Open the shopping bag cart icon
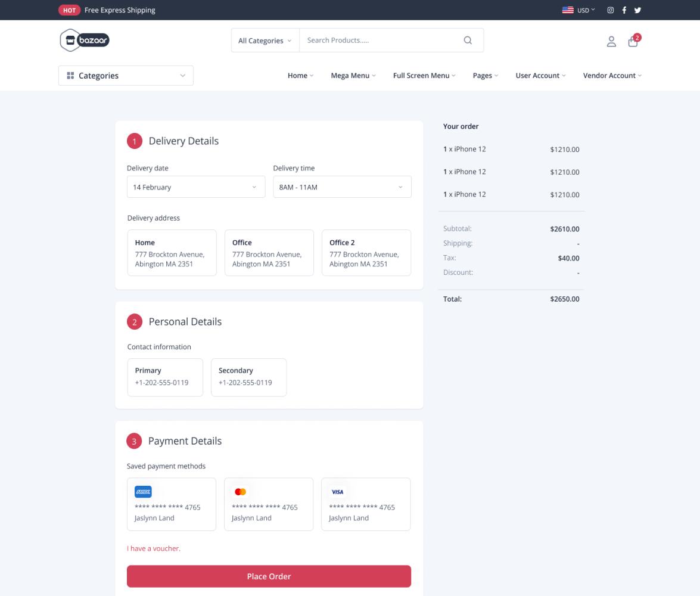Screen dimensions: 700x596 point(633,41)
